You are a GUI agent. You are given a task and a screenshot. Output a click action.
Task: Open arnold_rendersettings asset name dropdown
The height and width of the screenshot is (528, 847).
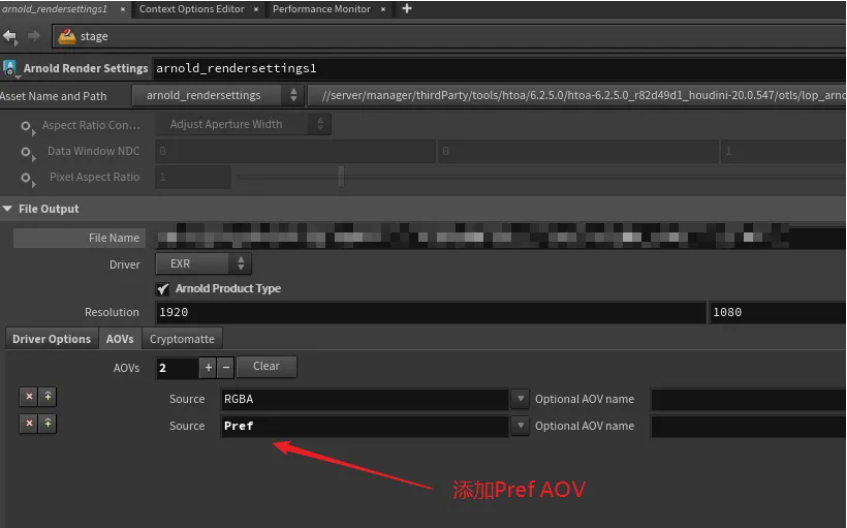[x=218, y=96]
